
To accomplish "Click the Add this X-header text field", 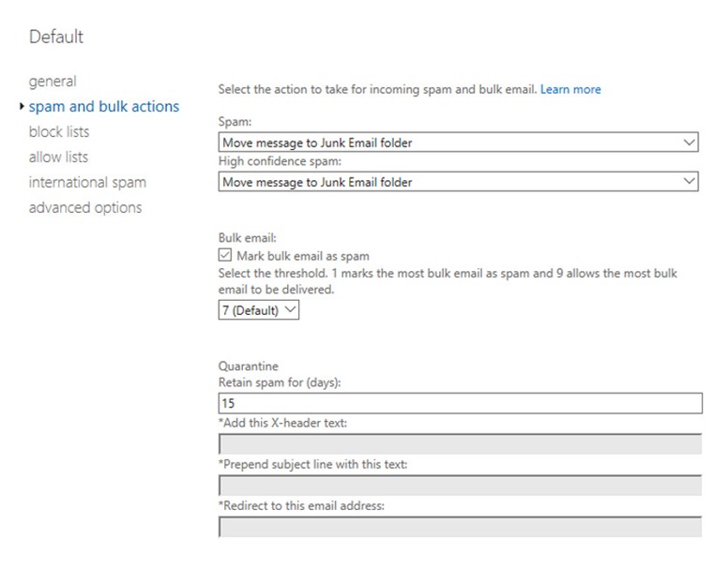I will 460,444.
